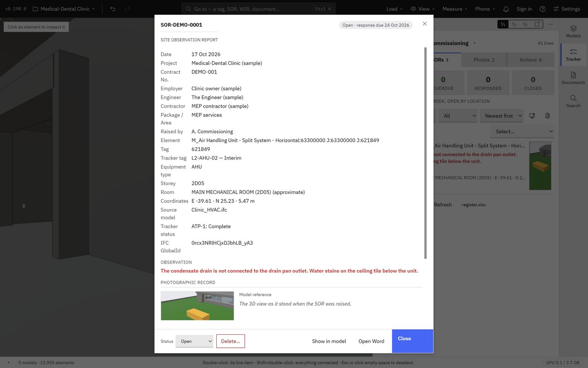
Task: Click the blue Close button
Action: (412, 341)
